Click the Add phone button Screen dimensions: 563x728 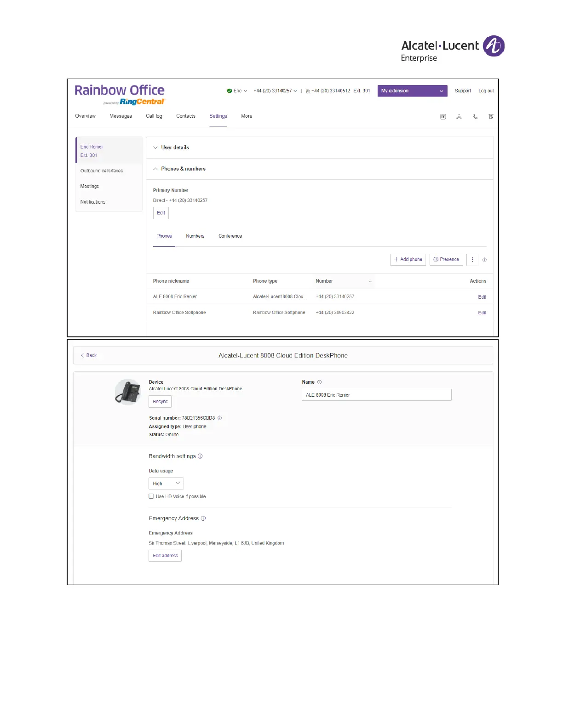click(x=408, y=260)
